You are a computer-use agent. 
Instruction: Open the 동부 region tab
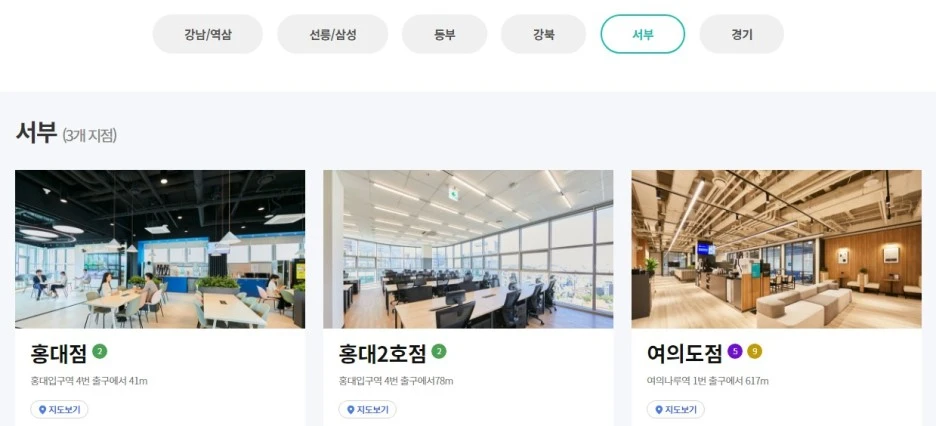(x=445, y=34)
